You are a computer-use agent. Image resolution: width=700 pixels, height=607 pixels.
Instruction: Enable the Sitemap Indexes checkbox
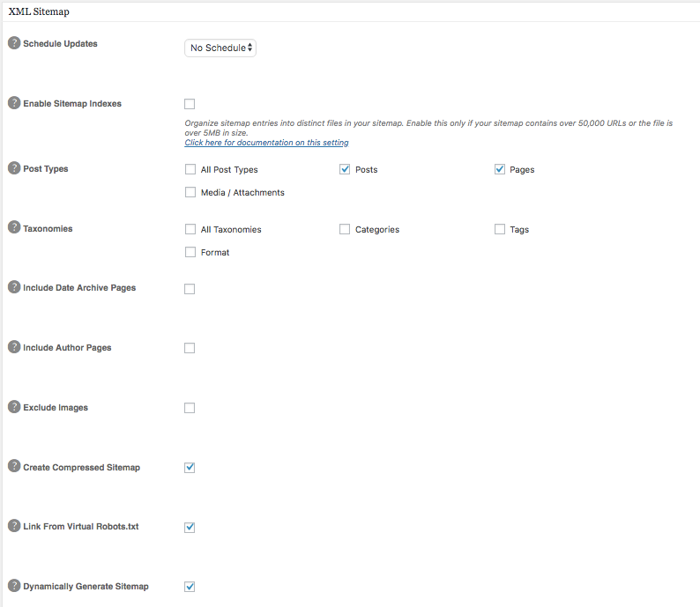coord(190,104)
